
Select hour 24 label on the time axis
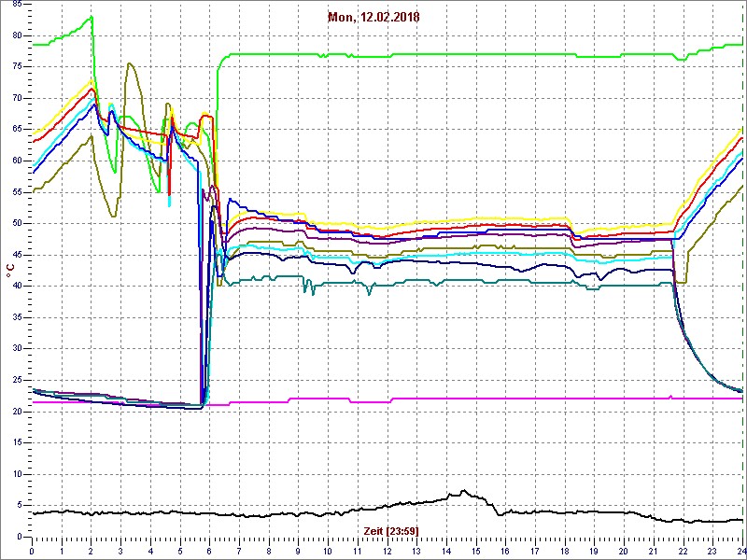pyautogui.click(x=740, y=551)
